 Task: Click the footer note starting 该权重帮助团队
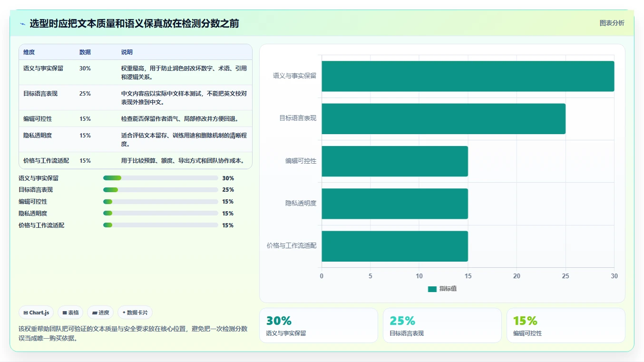point(133,333)
